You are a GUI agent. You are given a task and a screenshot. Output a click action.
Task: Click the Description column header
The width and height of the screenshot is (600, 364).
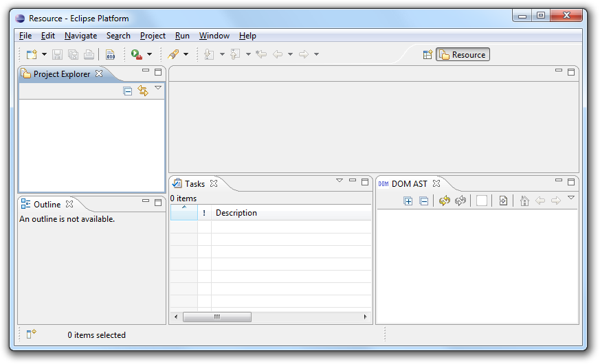point(291,213)
